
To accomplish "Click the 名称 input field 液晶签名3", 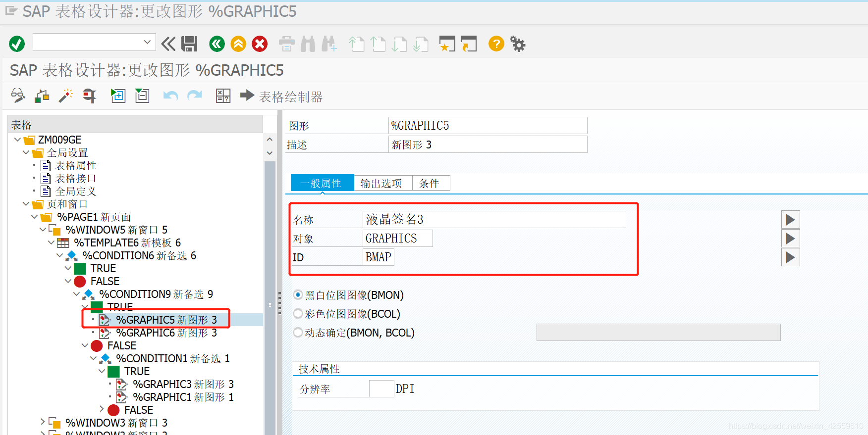I will coord(494,219).
